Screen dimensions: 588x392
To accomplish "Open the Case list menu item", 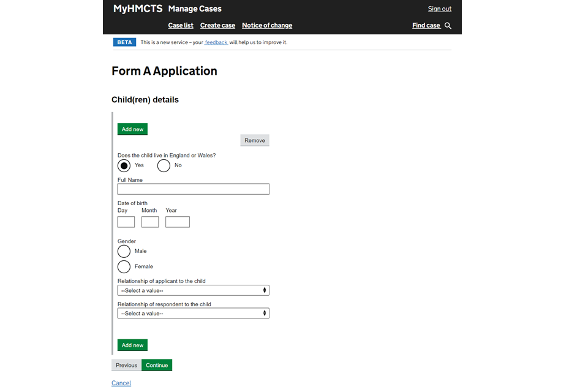I will pyautogui.click(x=181, y=26).
